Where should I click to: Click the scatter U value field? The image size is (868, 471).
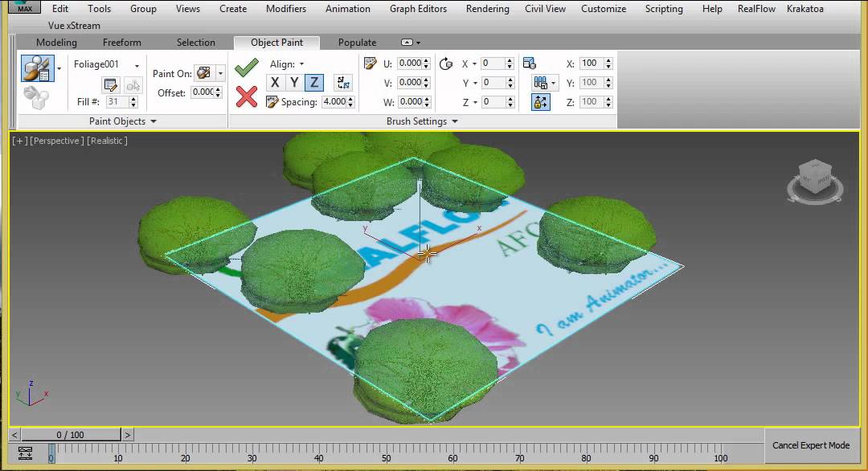[x=410, y=63]
